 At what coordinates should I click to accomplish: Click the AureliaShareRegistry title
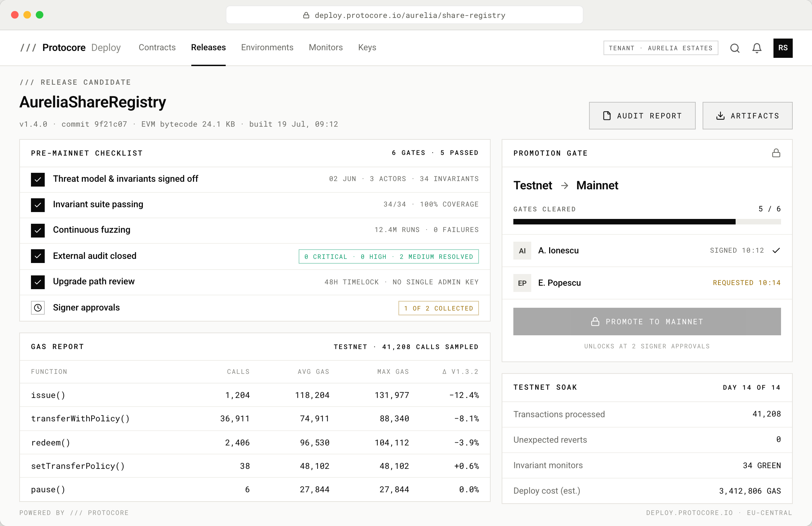pyautogui.click(x=93, y=102)
